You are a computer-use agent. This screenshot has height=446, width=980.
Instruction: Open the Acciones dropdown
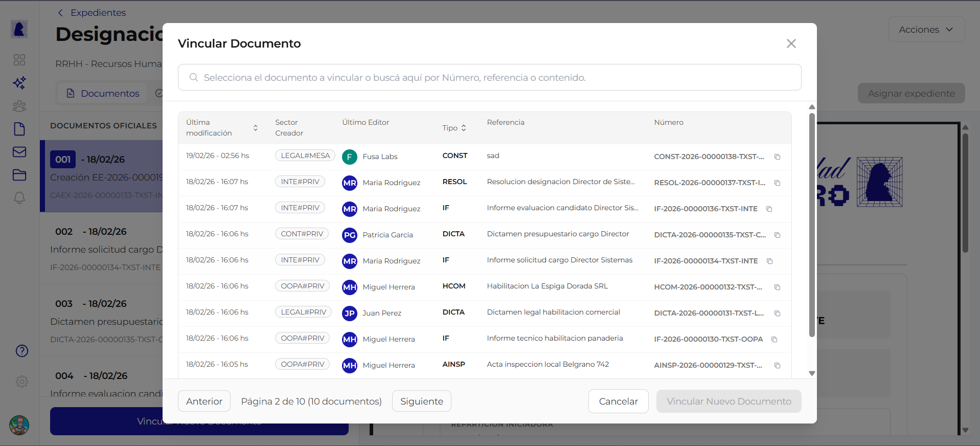coord(926,30)
